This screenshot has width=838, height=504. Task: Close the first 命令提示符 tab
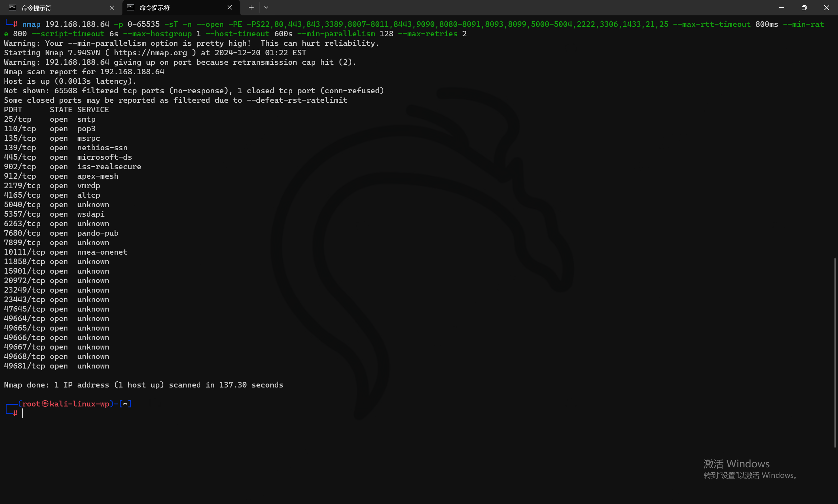[112, 8]
